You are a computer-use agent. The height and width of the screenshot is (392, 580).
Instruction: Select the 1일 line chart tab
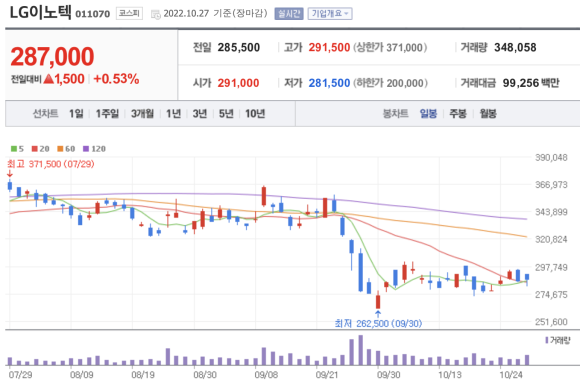coord(76,114)
